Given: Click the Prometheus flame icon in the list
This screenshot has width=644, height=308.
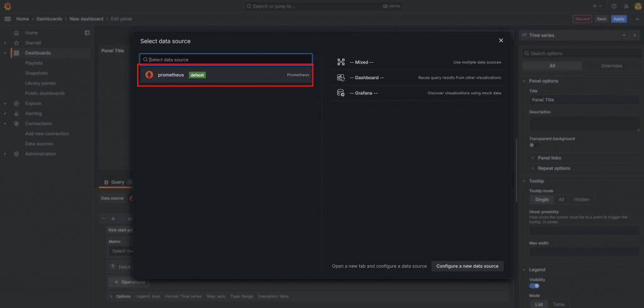Looking at the screenshot, I should click(149, 75).
